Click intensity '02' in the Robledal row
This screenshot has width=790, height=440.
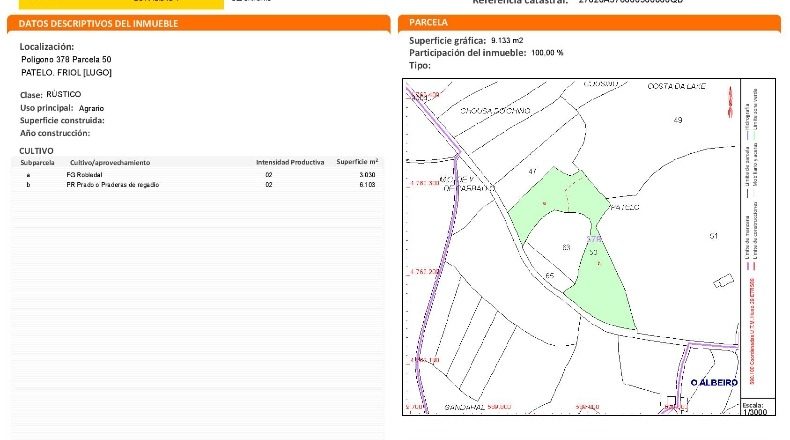269,175
